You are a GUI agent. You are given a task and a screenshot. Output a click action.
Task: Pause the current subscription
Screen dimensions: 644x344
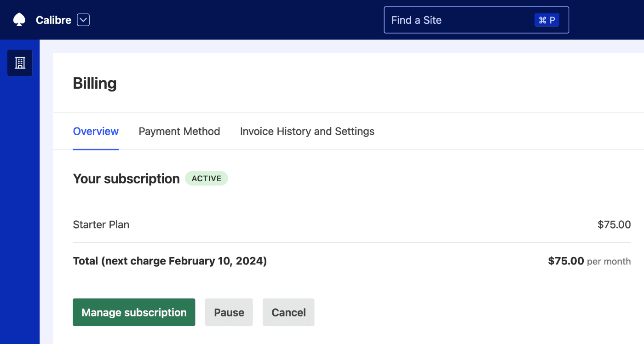[229, 312]
